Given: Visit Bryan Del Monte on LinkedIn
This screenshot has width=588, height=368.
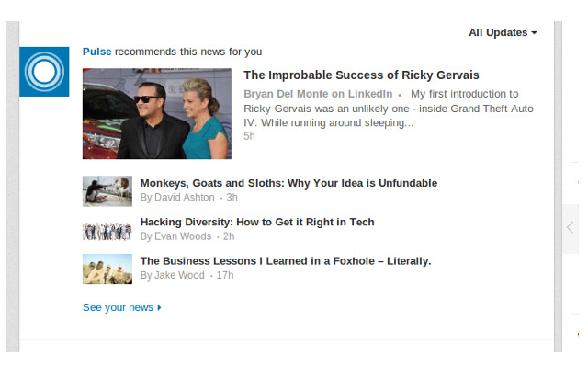Looking at the screenshot, I should click(319, 94).
